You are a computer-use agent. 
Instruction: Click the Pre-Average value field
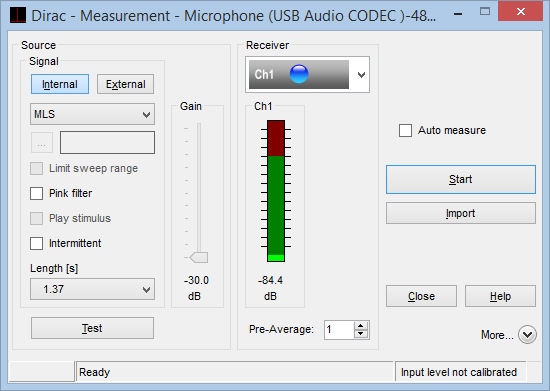[x=339, y=330]
